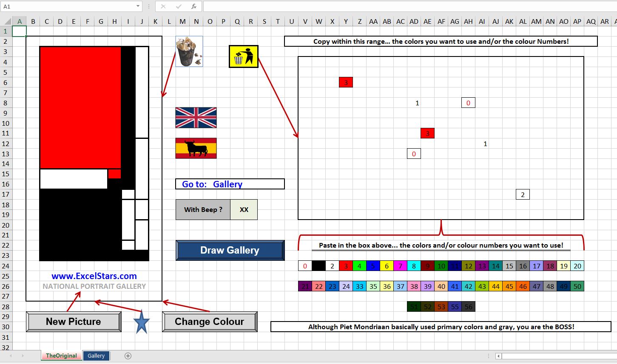Click the insert function fx icon

(194, 6)
